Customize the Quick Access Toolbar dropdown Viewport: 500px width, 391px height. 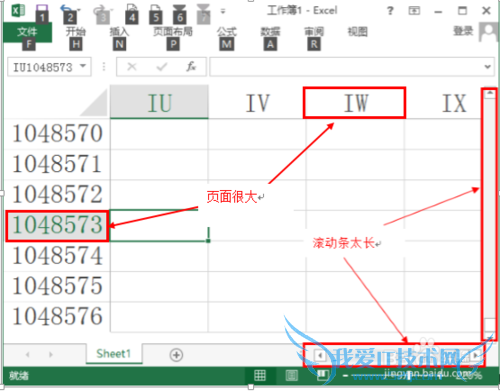coord(223,11)
